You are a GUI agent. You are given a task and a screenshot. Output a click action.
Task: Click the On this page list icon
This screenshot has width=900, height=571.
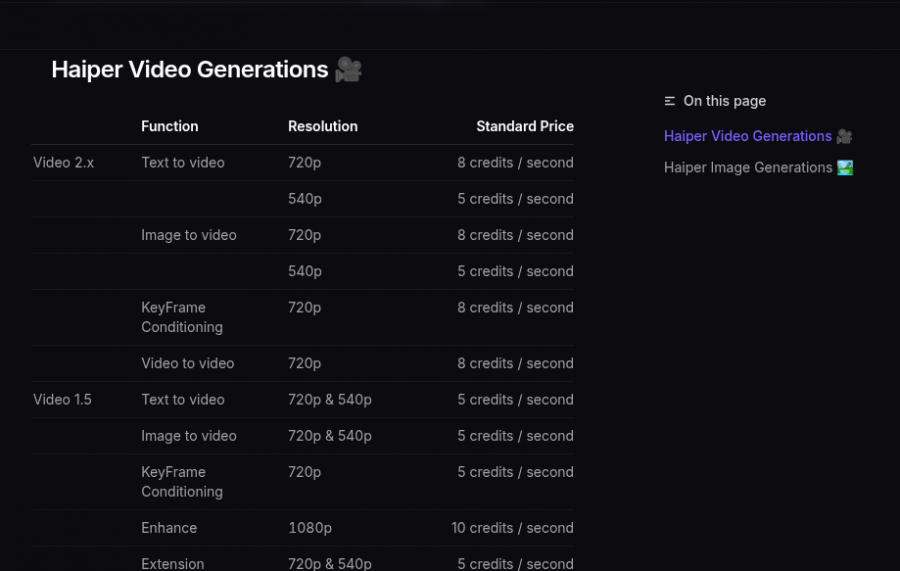coord(669,101)
